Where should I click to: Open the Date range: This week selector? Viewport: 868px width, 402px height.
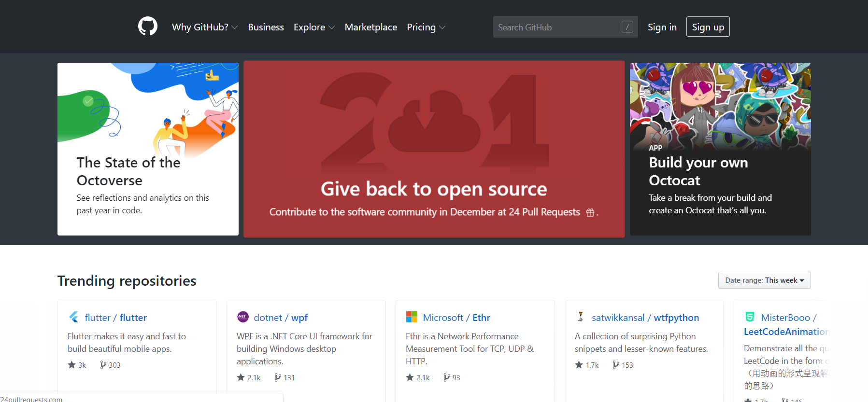[x=764, y=280]
